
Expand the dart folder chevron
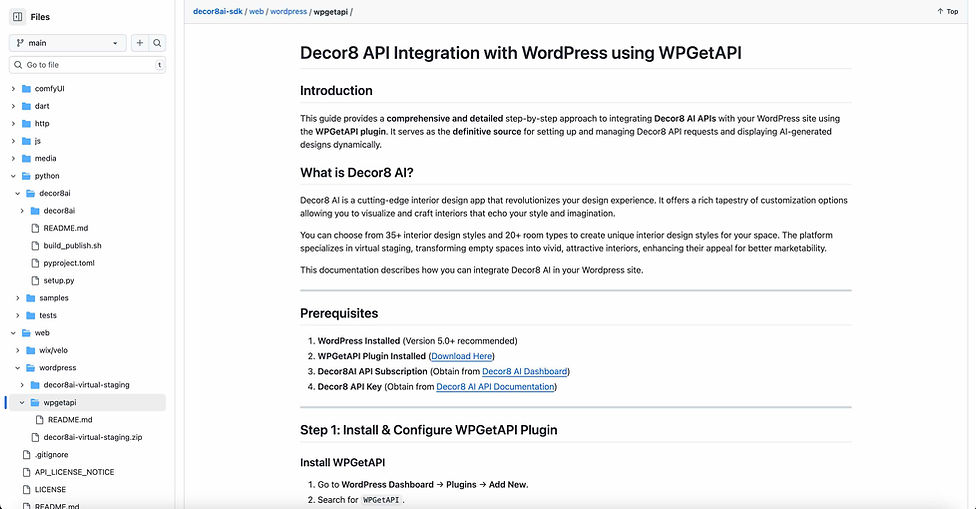coord(13,106)
